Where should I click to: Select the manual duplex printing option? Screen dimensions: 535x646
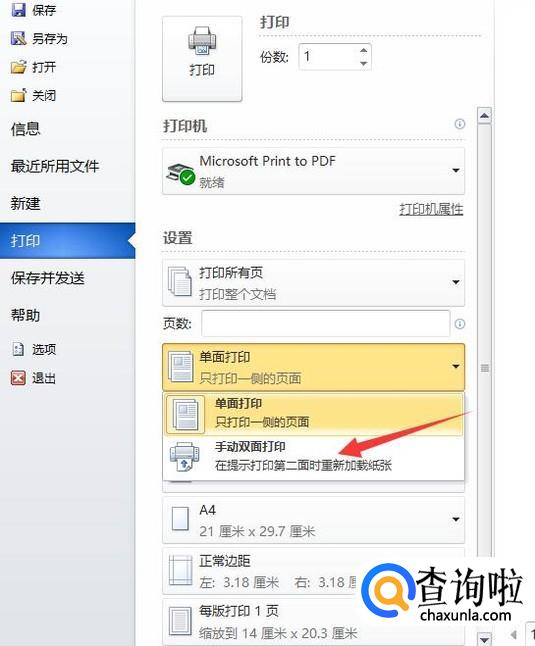click(314, 456)
